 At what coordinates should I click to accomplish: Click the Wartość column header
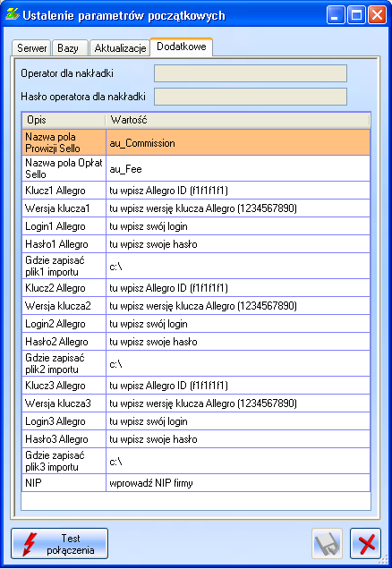[238, 120]
